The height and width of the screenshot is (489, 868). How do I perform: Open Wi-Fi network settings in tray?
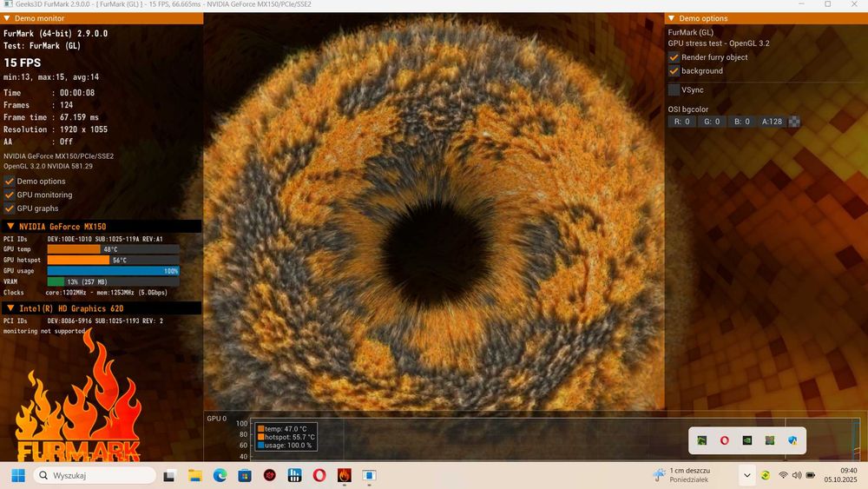tap(783, 475)
